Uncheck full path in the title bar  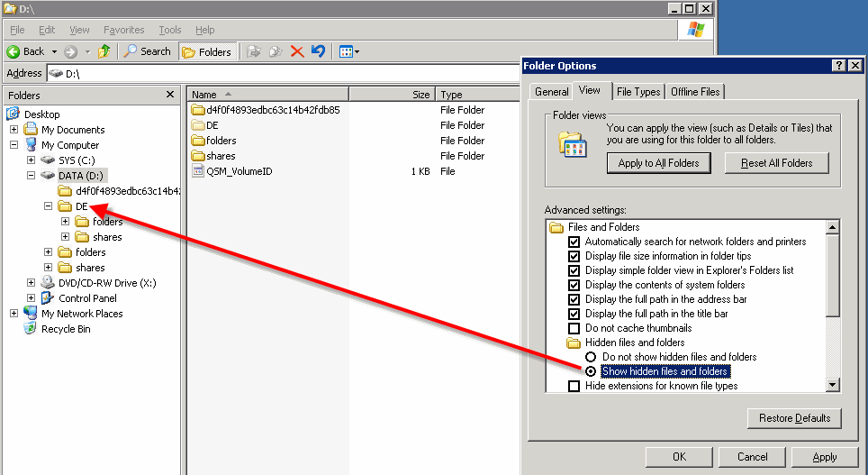[x=574, y=314]
